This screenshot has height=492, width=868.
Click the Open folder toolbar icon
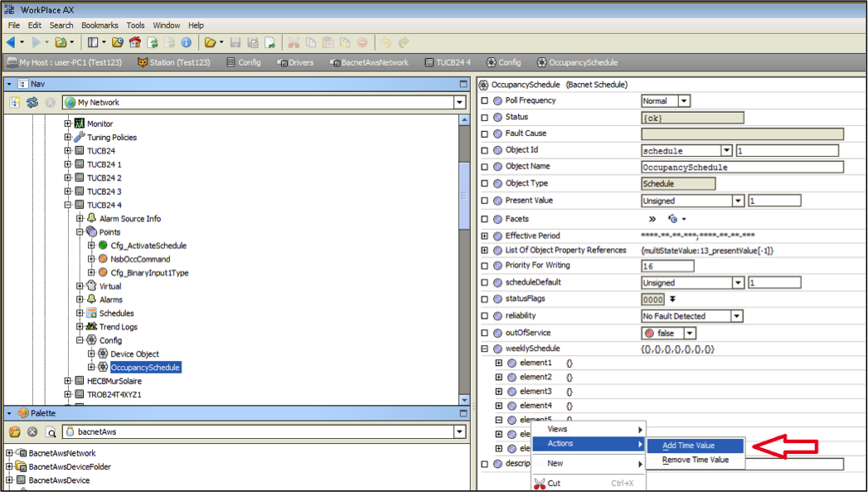(x=210, y=42)
